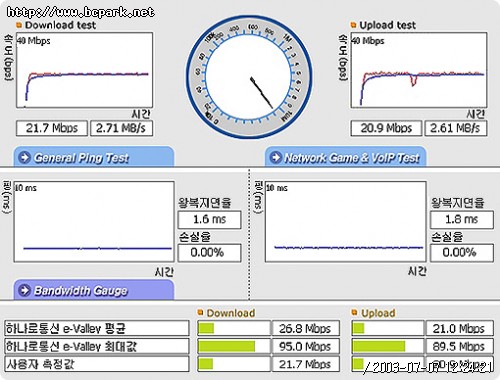The width and height of the screenshot is (500, 380).
Task: Click the Upload column header in gauge
Action: (378, 313)
